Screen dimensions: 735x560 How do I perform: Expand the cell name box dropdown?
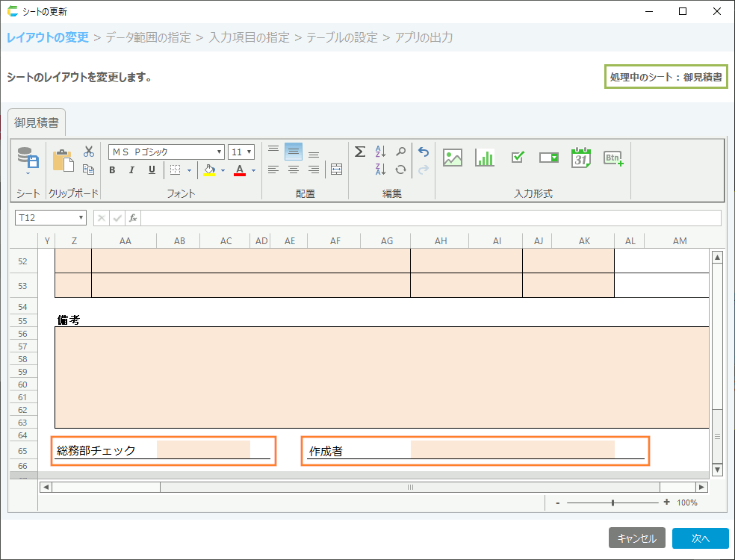pyautogui.click(x=81, y=218)
